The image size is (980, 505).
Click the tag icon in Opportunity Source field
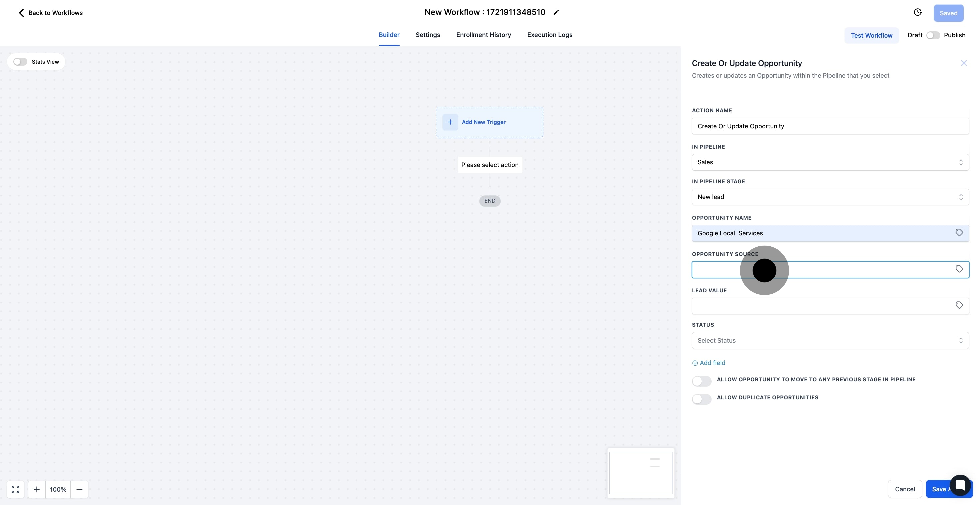pyautogui.click(x=959, y=269)
